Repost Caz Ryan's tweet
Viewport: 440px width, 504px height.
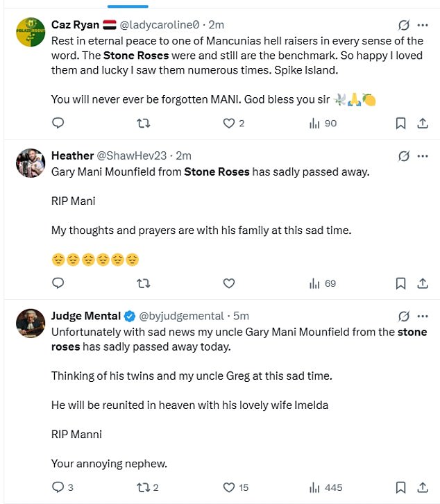tap(144, 123)
